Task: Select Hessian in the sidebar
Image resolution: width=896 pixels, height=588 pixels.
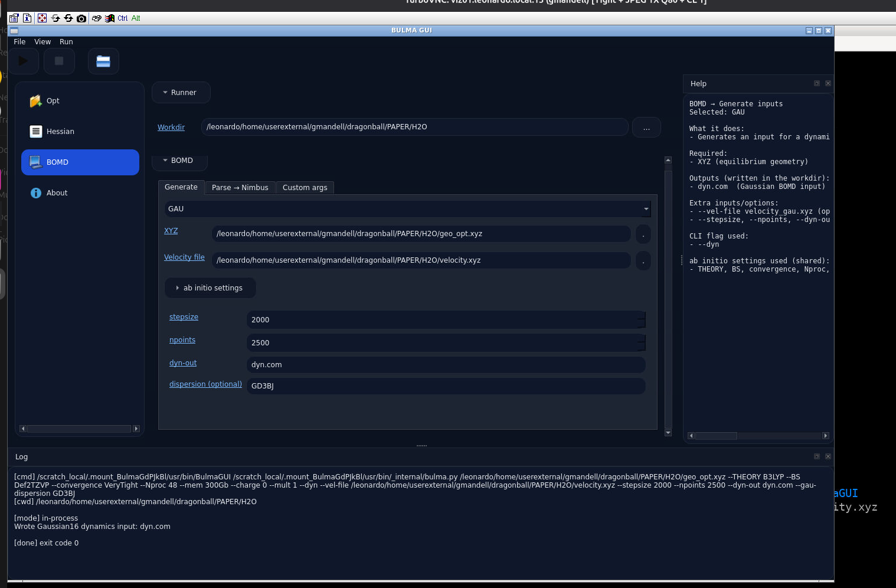Action: coord(80,132)
